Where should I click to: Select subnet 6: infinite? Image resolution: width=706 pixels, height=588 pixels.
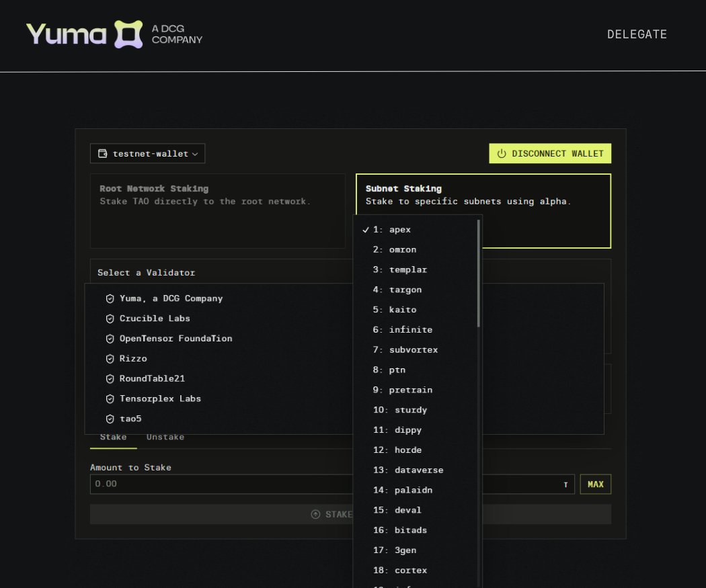tap(415, 330)
